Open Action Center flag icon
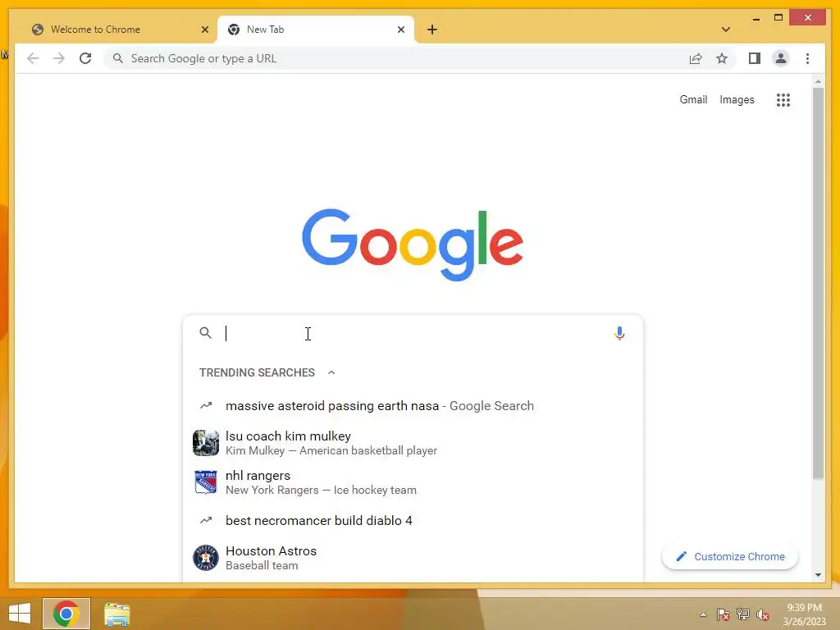Image resolution: width=840 pixels, height=630 pixels. (724, 614)
